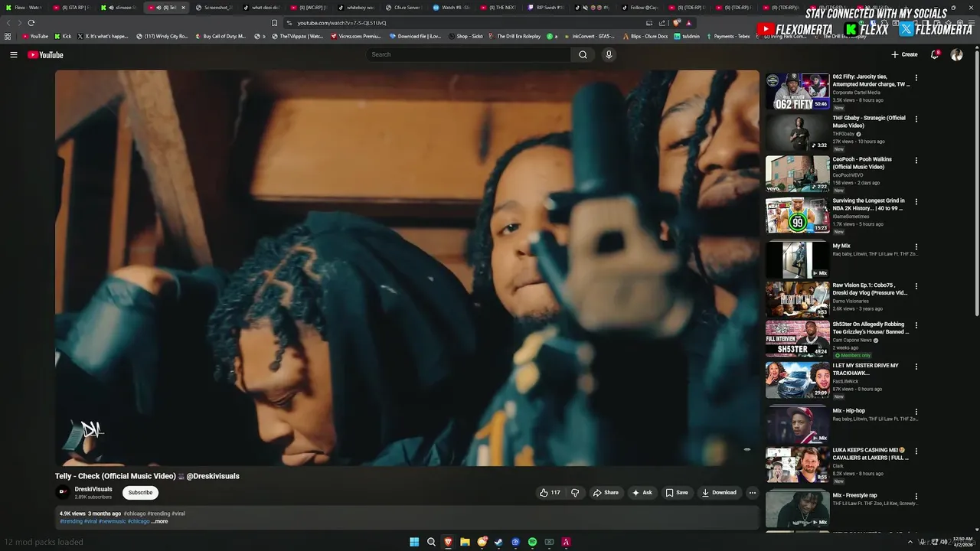Image resolution: width=980 pixels, height=551 pixels.
Task: Expand the description with ...more
Action: click(x=159, y=521)
